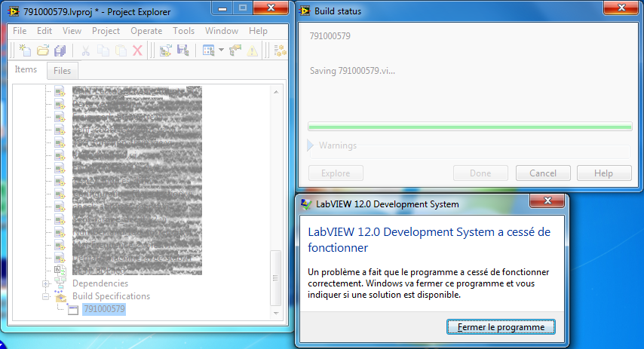
Task: Click the program icon in crash dialog title bar
Action: click(306, 204)
